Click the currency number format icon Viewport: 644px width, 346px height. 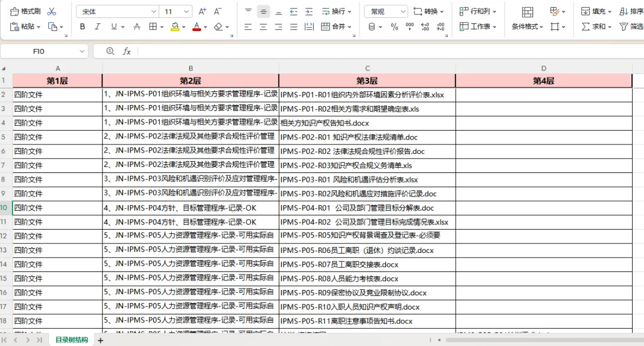pos(371,27)
